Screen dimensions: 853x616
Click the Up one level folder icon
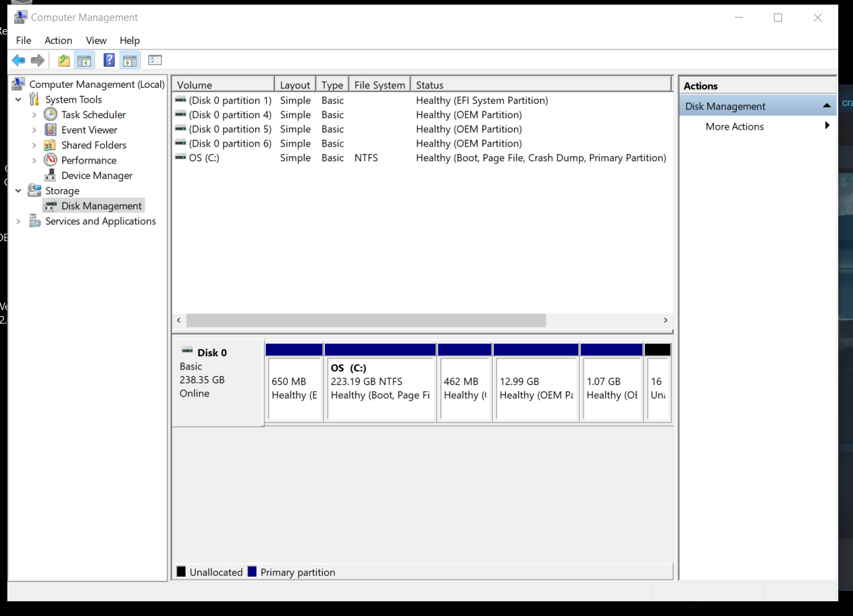(x=63, y=61)
